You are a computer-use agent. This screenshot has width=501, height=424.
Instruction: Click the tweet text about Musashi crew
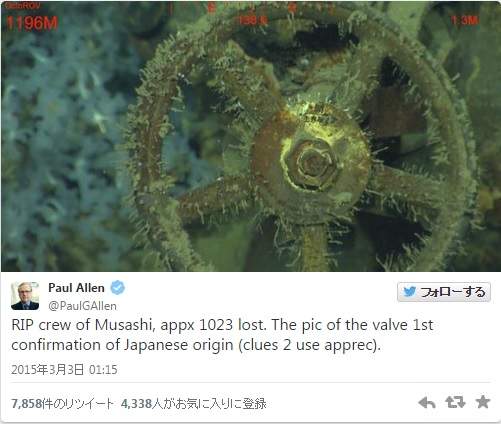click(x=222, y=335)
